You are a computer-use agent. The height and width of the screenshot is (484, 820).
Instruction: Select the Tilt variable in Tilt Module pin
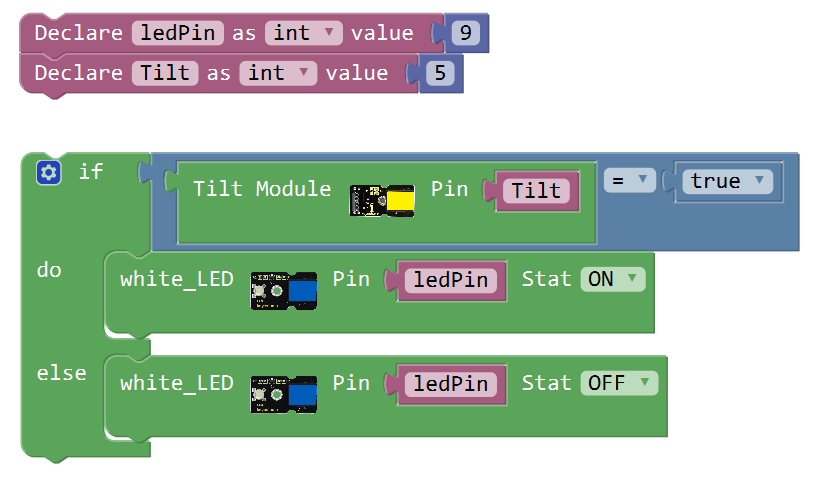[537, 191]
